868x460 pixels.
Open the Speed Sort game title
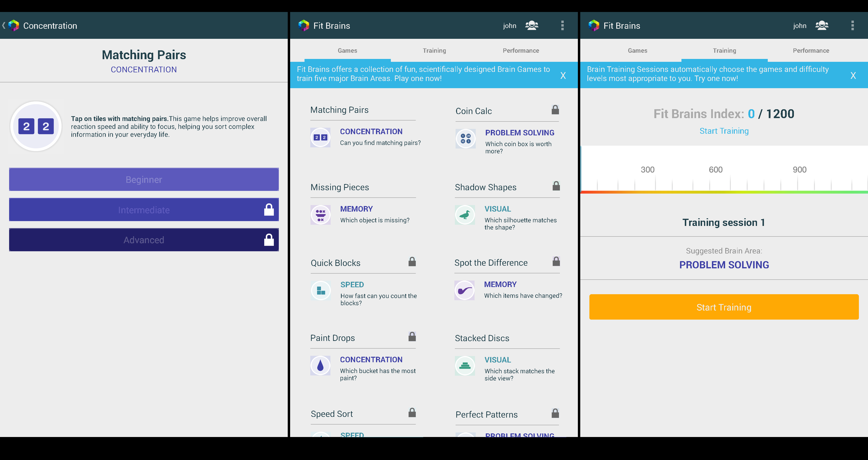[332, 414]
